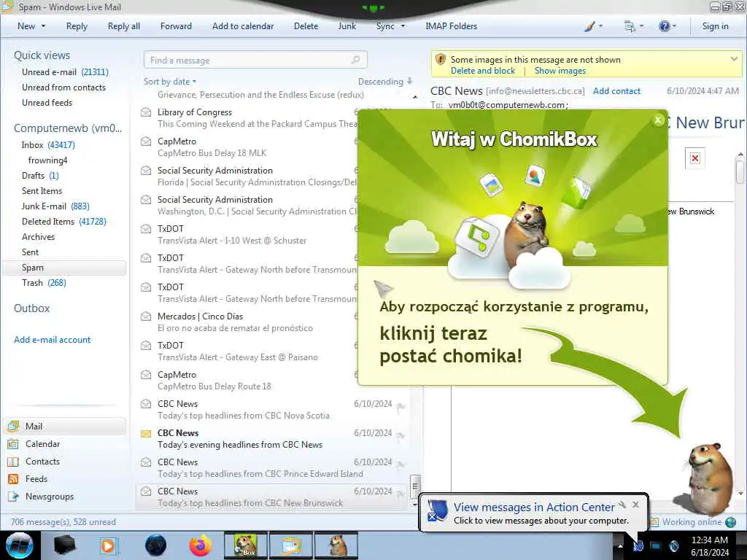Open the paintbrush color scheme menu
Viewport: 747px width, 560px height.
pyautogui.click(x=593, y=26)
